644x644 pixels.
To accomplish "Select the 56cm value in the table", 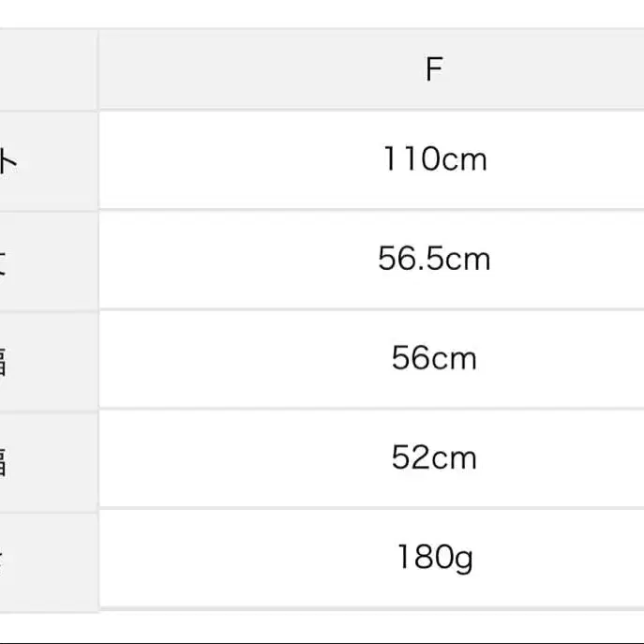I will (x=433, y=358).
